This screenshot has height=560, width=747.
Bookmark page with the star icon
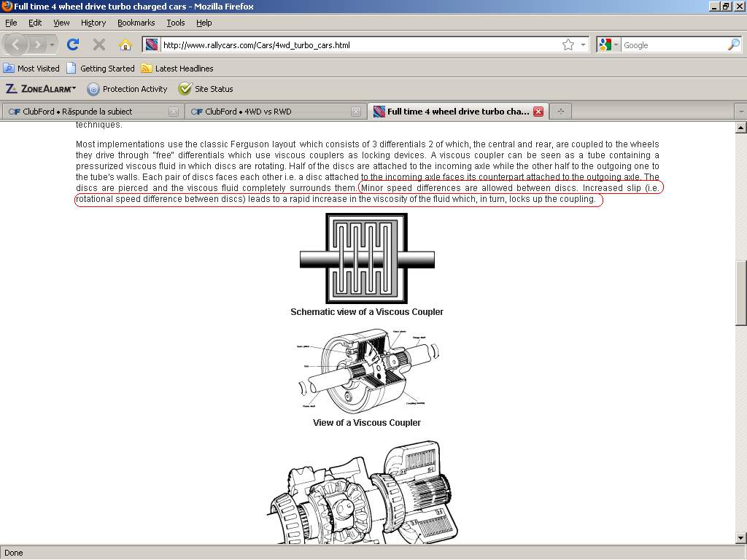tap(568, 44)
